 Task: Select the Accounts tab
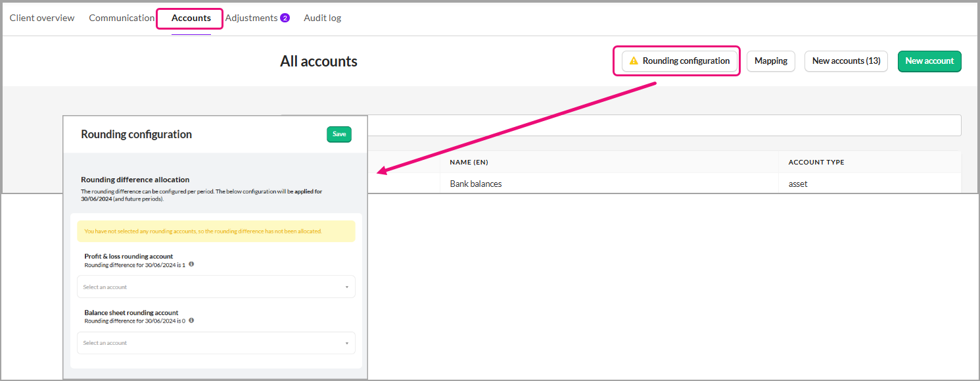(189, 18)
